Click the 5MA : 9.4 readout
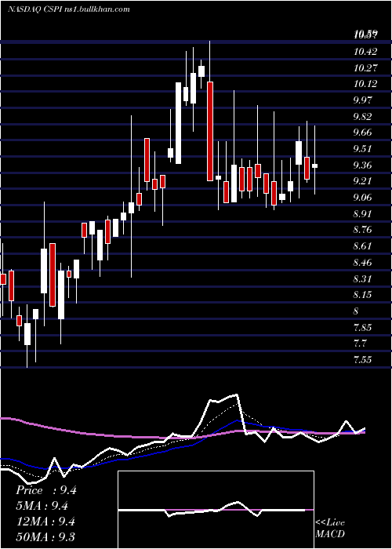This screenshot has height=549, width=392. (42, 506)
